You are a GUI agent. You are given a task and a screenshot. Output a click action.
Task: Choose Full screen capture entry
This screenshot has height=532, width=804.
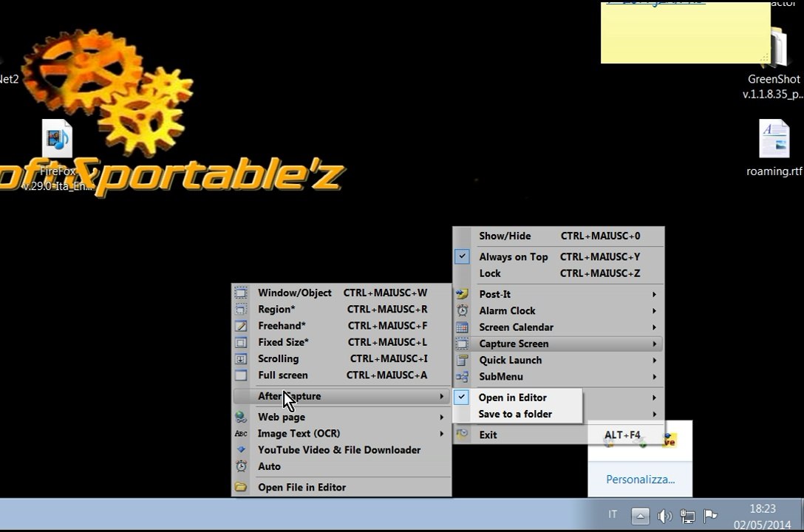(341, 375)
